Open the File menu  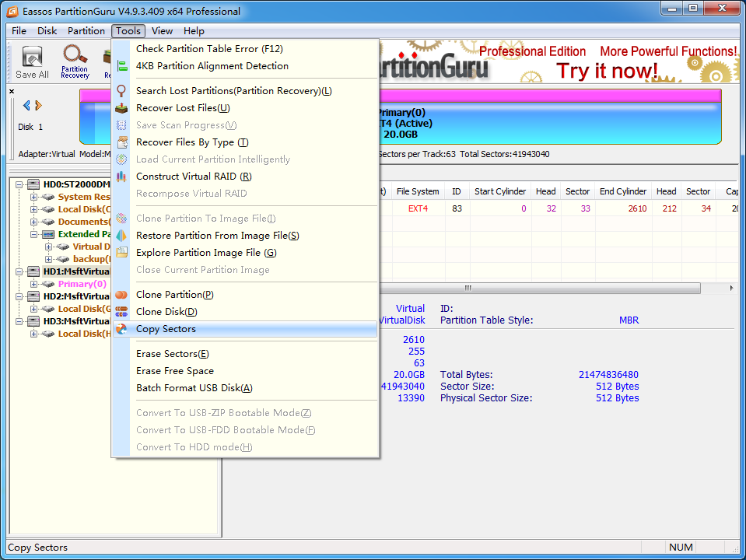point(19,31)
